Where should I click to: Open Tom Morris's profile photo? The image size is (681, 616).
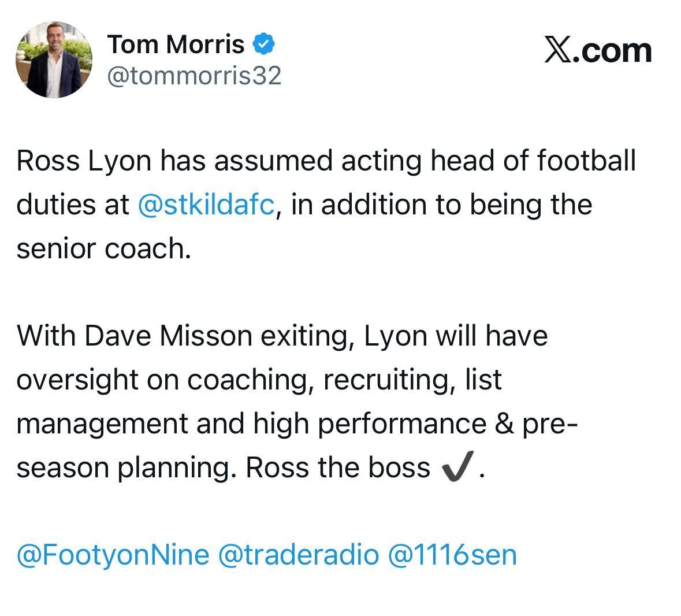coord(54,60)
